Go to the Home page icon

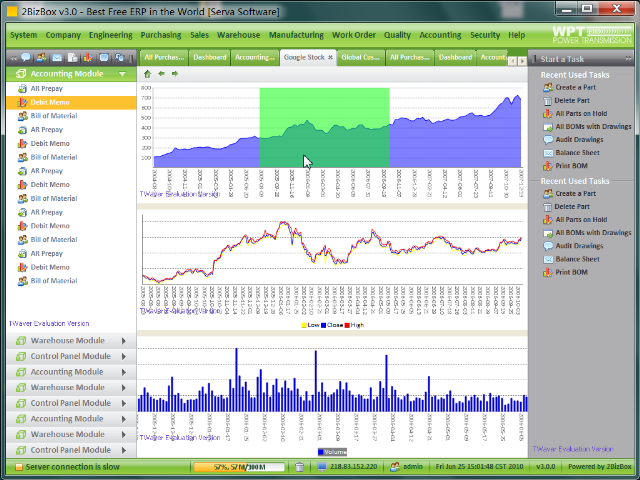(147, 74)
